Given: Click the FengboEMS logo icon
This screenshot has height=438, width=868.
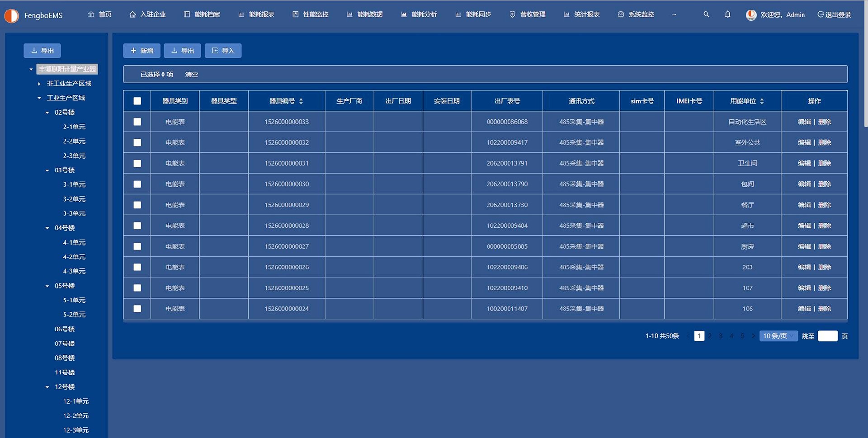Looking at the screenshot, I should pyautogui.click(x=12, y=16).
